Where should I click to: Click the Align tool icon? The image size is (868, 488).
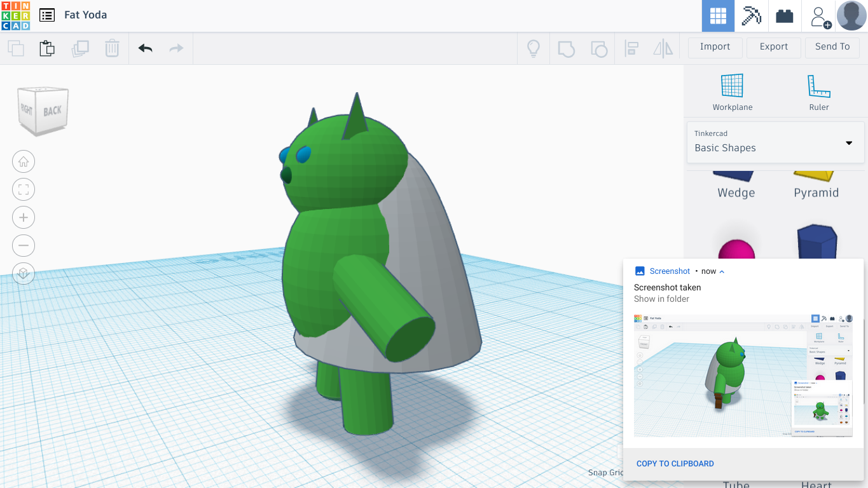(x=631, y=48)
